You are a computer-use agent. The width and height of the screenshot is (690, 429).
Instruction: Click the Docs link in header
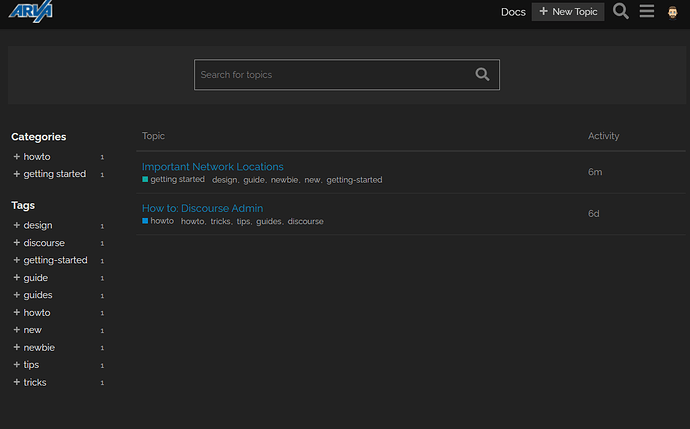[513, 12]
